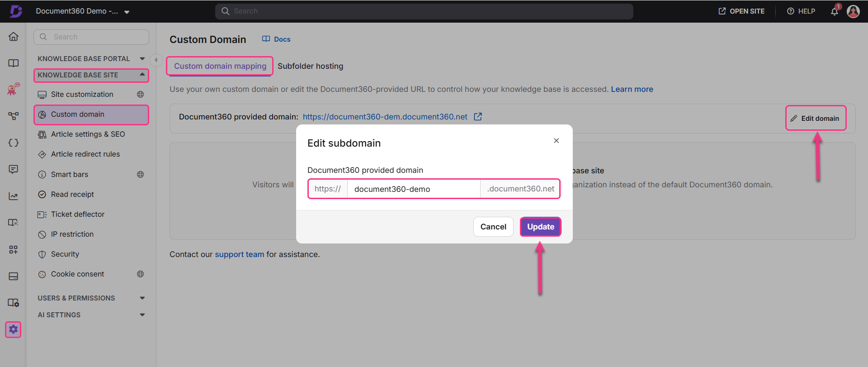Screen dimensions: 868x367
Task: Open the Home icon in left rail
Action: 14,37
